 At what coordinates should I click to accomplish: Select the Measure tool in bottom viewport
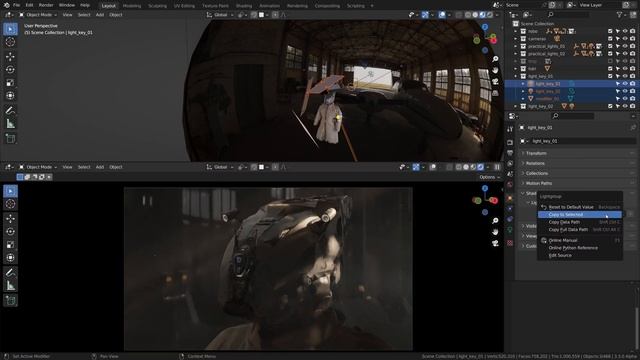(10, 286)
